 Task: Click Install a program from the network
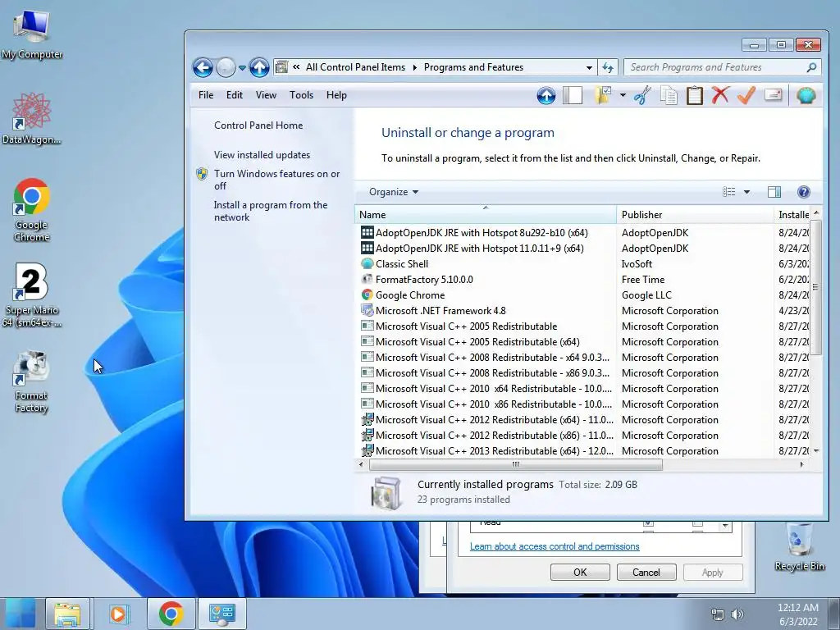(x=271, y=211)
